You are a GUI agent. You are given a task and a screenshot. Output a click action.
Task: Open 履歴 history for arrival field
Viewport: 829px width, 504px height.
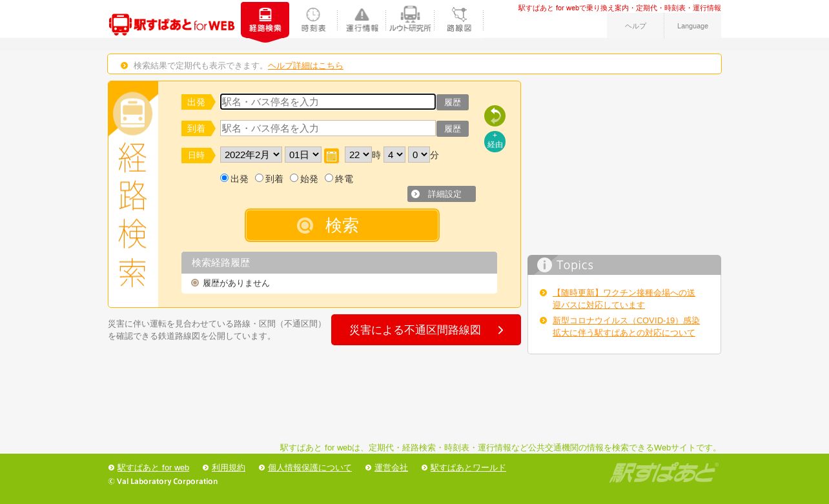tap(453, 128)
